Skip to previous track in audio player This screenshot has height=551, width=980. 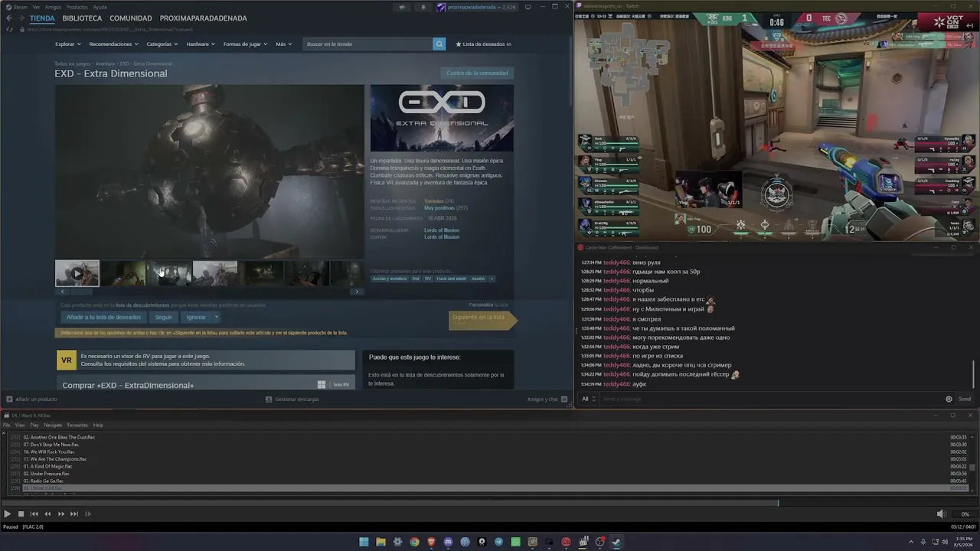point(34,514)
